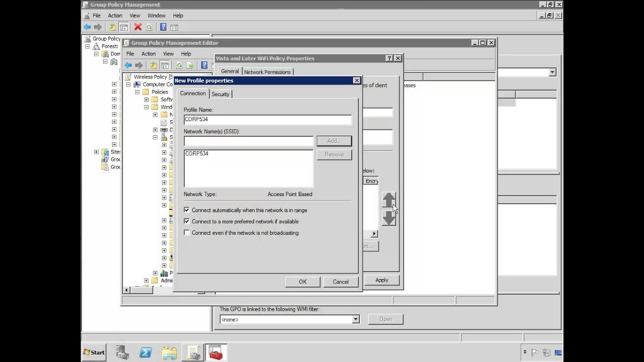Click Export List icon in Editor toolbar

coord(190,65)
